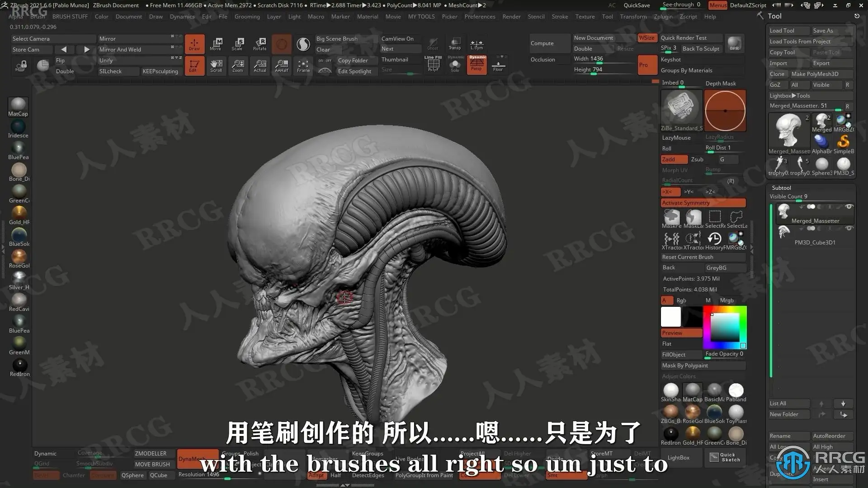
Task: Click the Transp transparency icon
Action: [x=455, y=44]
